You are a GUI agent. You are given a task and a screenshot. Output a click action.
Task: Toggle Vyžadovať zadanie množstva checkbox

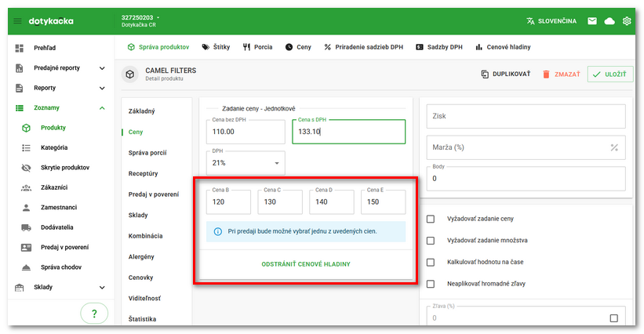[430, 241]
